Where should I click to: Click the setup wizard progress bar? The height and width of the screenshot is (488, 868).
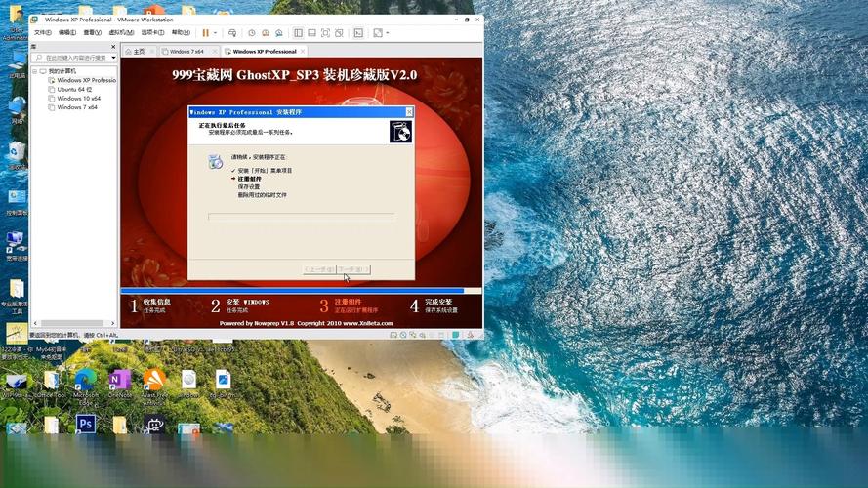click(x=301, y=217)
